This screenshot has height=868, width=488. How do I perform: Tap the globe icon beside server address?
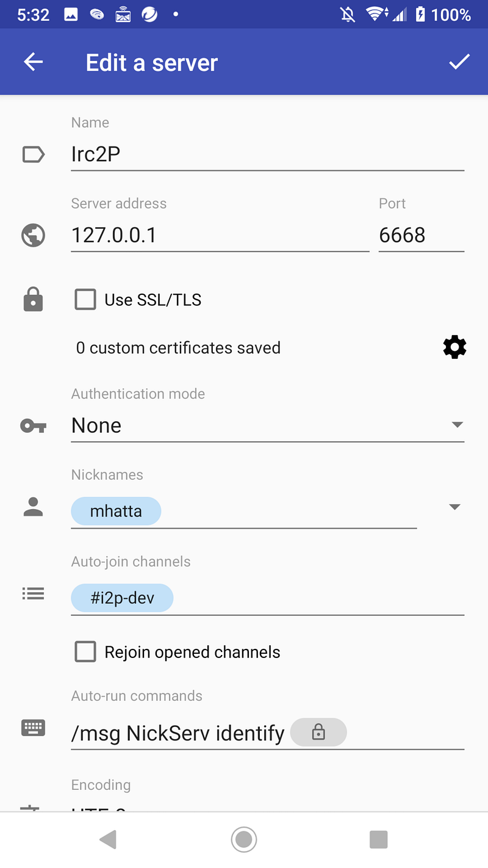click(34, 235)
